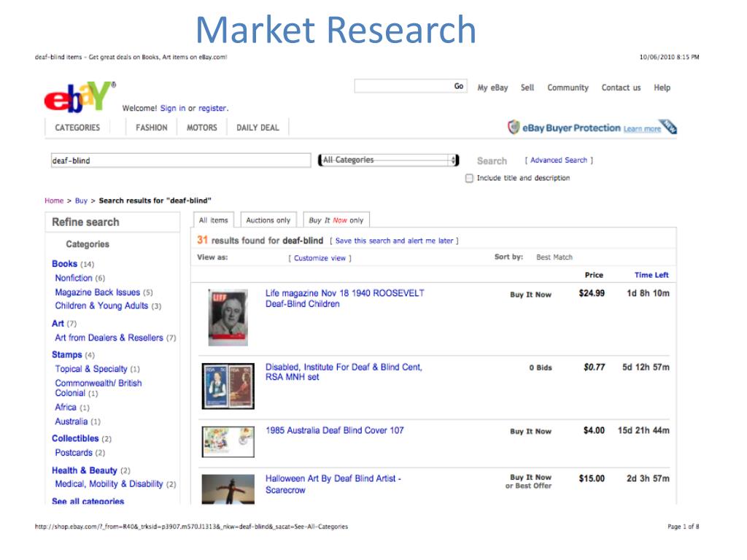This screenshot has width=747, height=560.
Task: Open the Sort by Best Match selector
Action: [x=554, y=257]
